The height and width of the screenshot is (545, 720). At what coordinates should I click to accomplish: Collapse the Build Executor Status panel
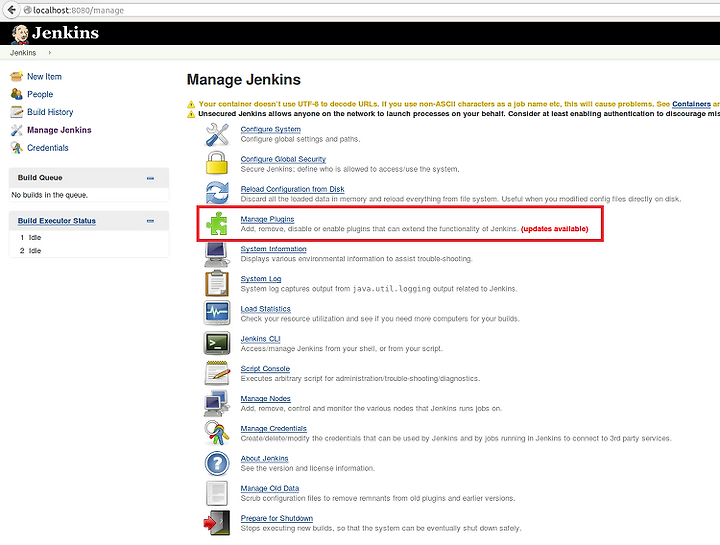[x=150, y=221]
